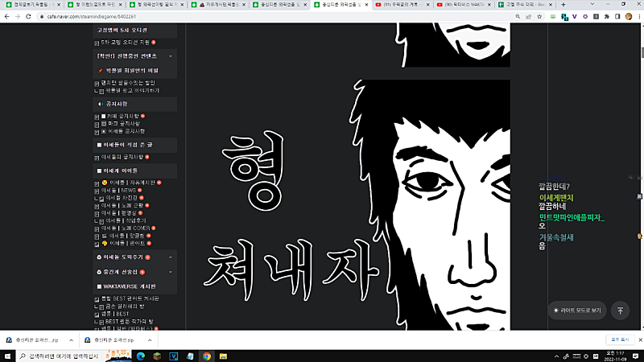
Task: Open the zoom magnifier icon in address bar
Action: click(518, 16)
